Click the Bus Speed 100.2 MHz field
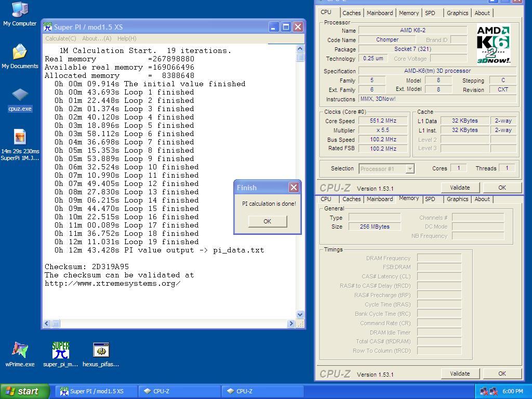Screen dimensions: 532x399 pyautogui.click(x=383, y=139)
